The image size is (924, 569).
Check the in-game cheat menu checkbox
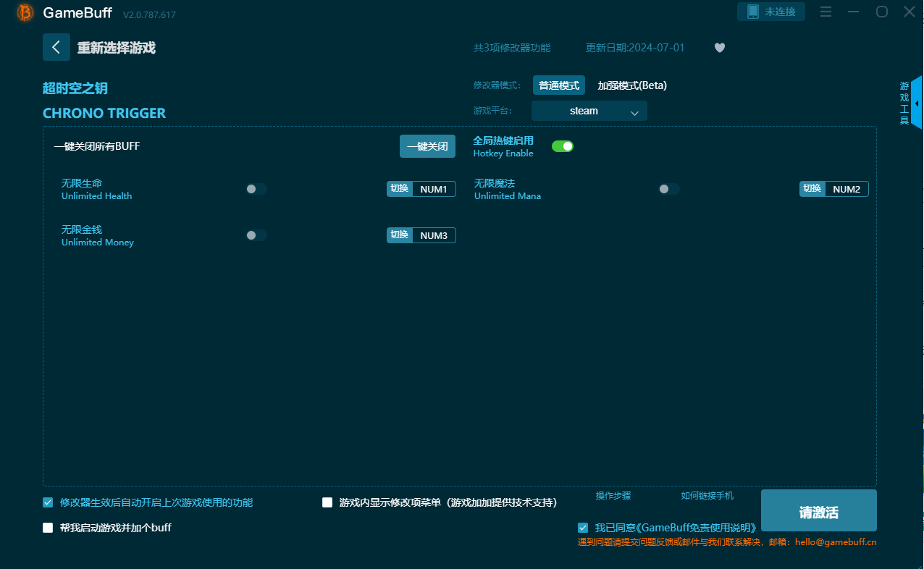tap(327, 502)
